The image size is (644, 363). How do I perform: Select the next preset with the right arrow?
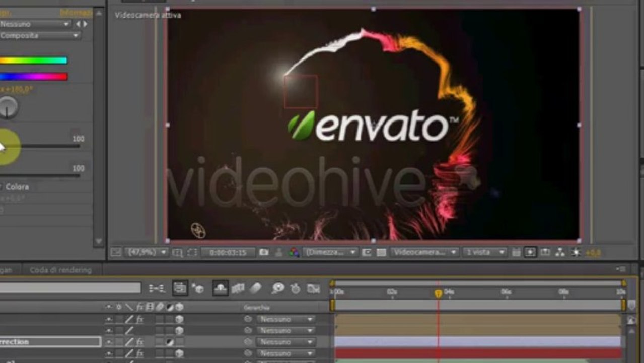[85, 24]
